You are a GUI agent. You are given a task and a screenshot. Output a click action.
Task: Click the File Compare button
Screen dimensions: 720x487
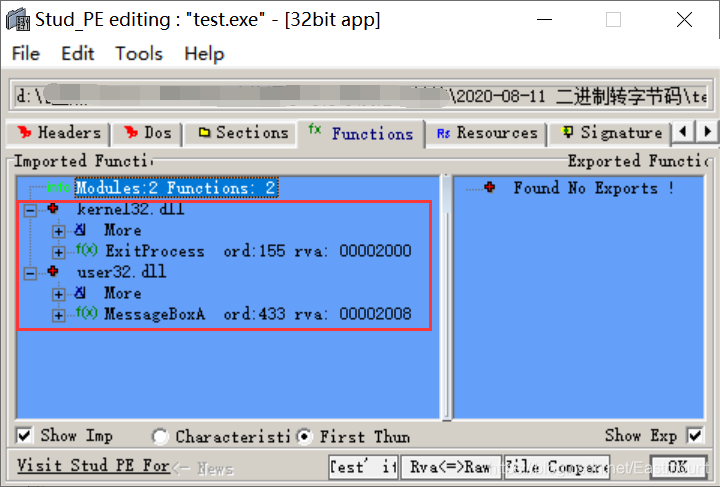click(x=557, y=467)
